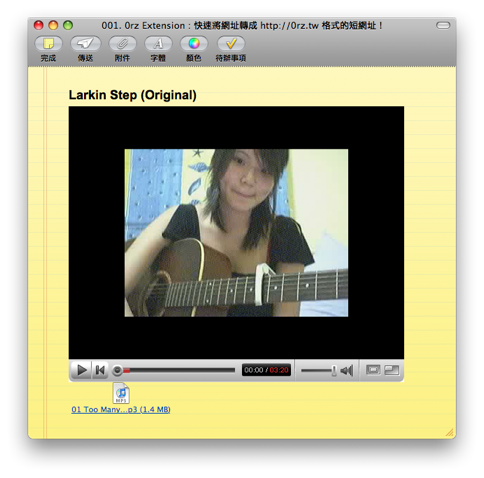The height and width of the screenshot is (478, 484).
Task: Minimize the window with yellow button
Action: 53,25
